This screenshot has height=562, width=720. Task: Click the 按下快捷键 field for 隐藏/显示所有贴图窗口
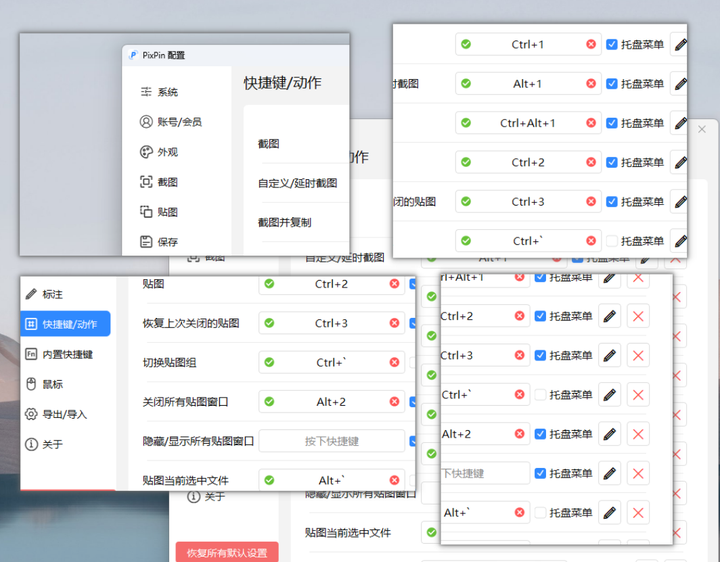coord(332,441)
